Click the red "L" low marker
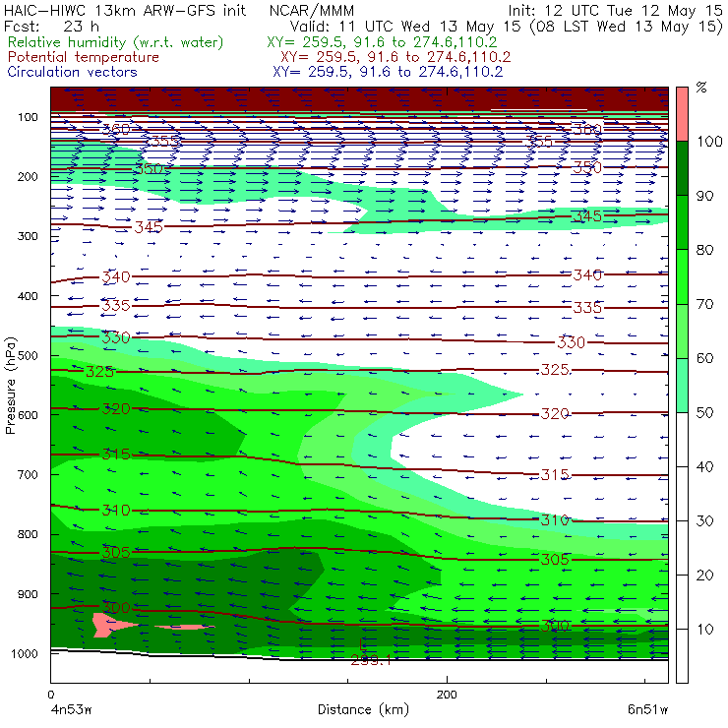 [363, 643]
